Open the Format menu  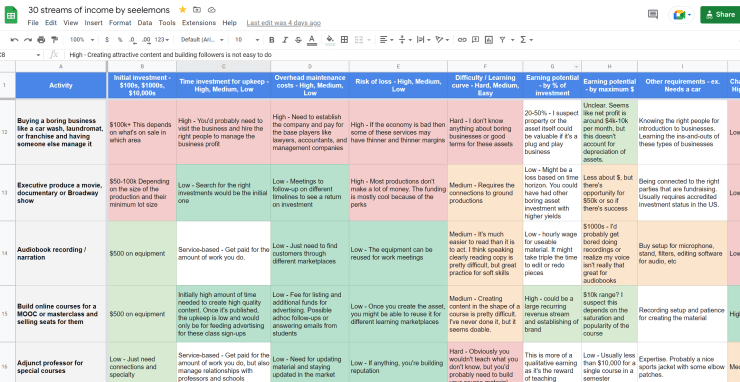click(x=120, y=23)
